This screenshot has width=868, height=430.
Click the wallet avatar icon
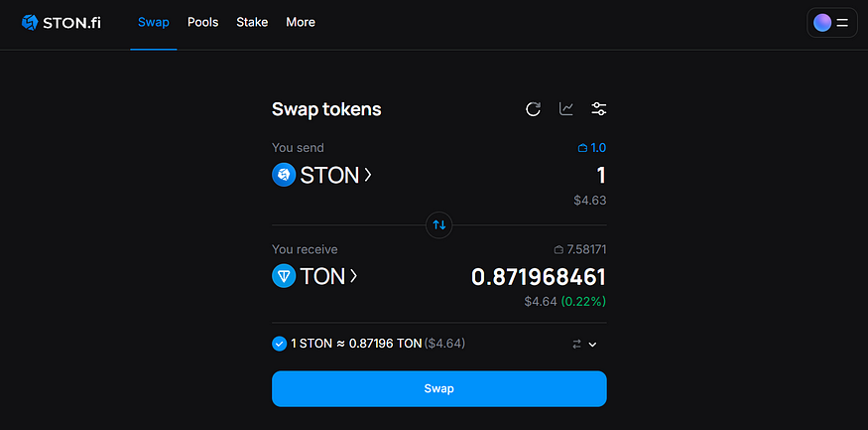point(822,22)
